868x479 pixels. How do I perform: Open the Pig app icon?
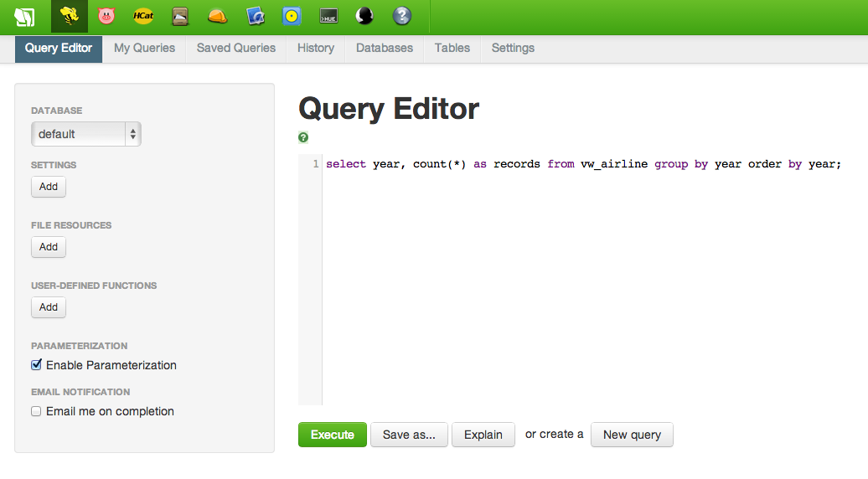[106, 16]
